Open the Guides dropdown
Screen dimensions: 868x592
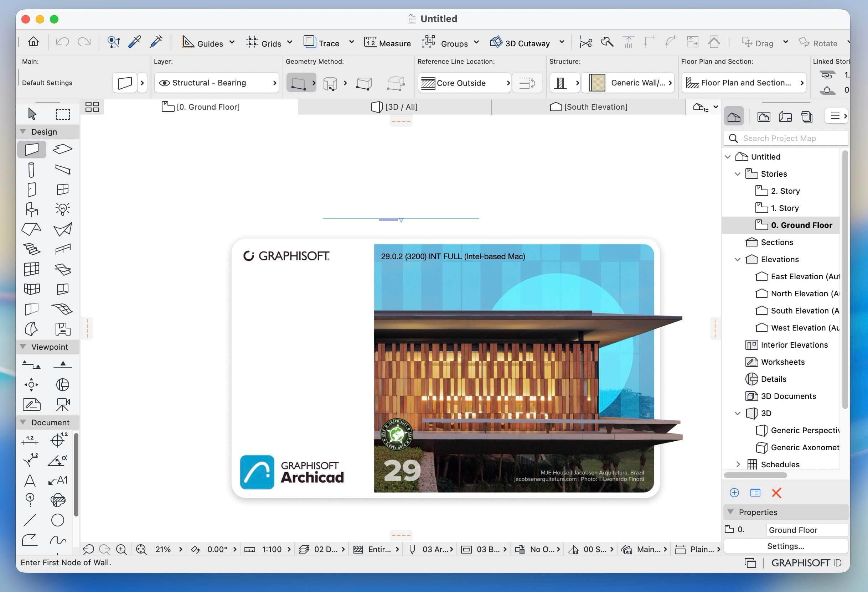tap(232, 42)
